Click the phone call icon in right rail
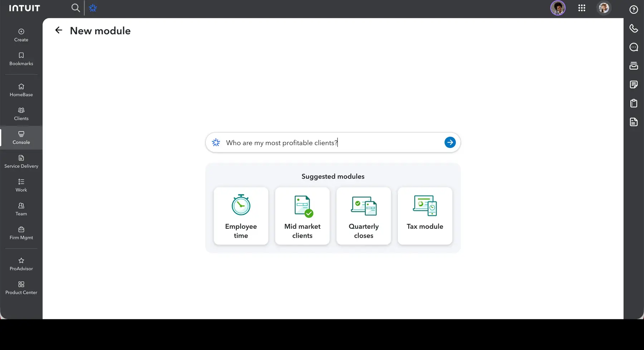Image resolution: width=644 pixels, height=350 pixels. click(634, 28)
